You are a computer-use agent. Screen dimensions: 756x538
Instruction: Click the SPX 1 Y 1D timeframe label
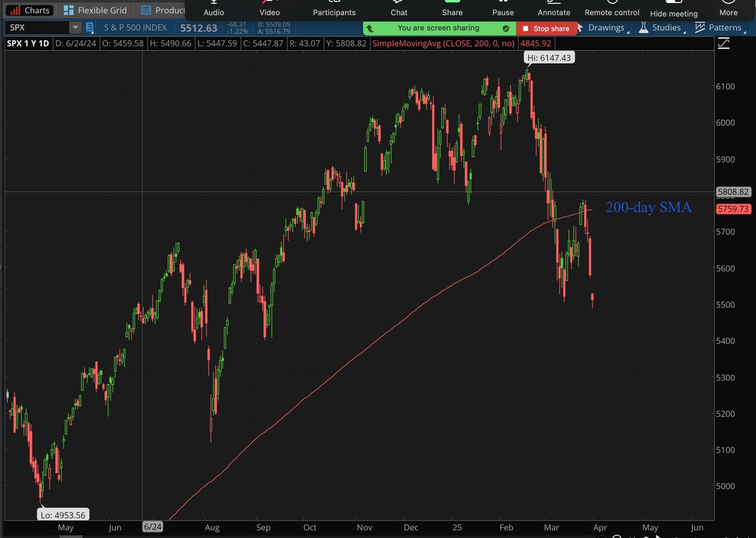(28, 43)
